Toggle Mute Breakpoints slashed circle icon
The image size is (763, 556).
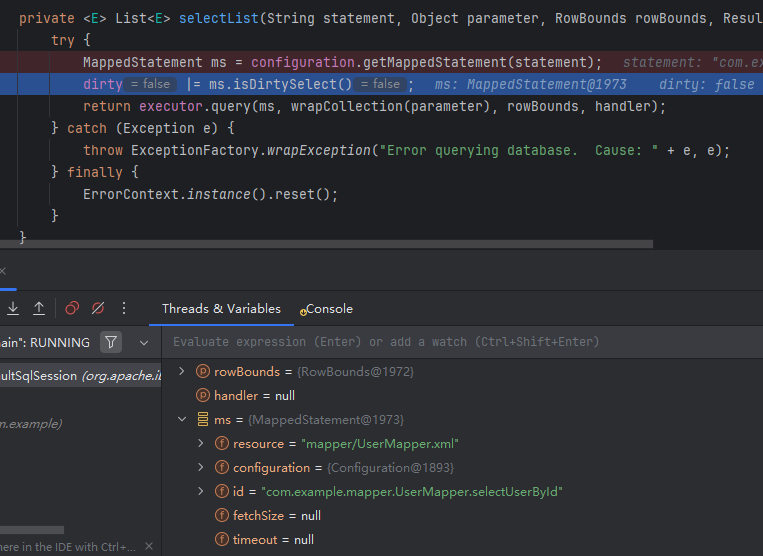pyautogui.click(x=98, y=308)
